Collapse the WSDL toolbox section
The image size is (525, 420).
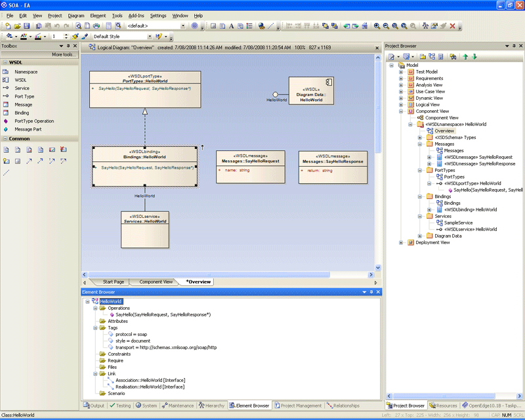[x=5, y=62]
